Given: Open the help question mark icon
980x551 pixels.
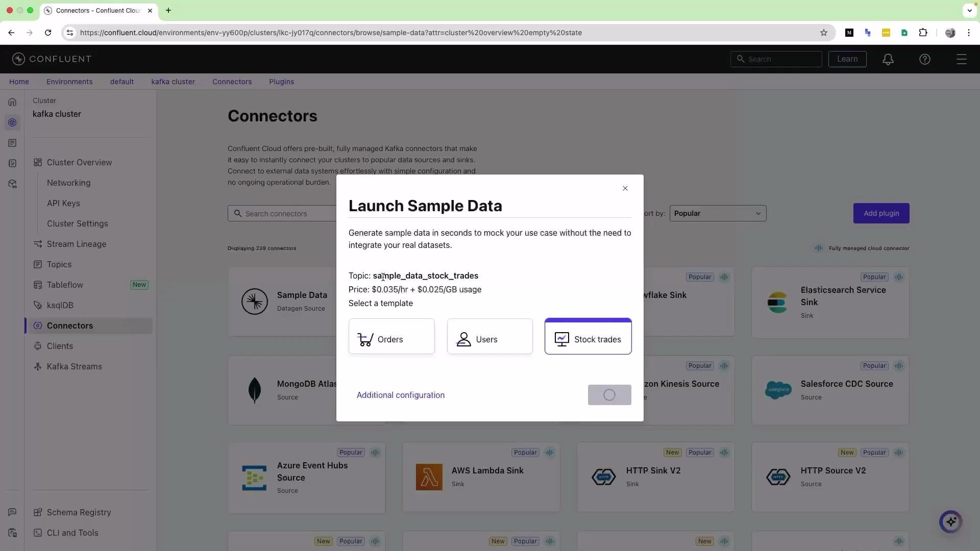Looking at the screenshot, I should coord(925,59).
